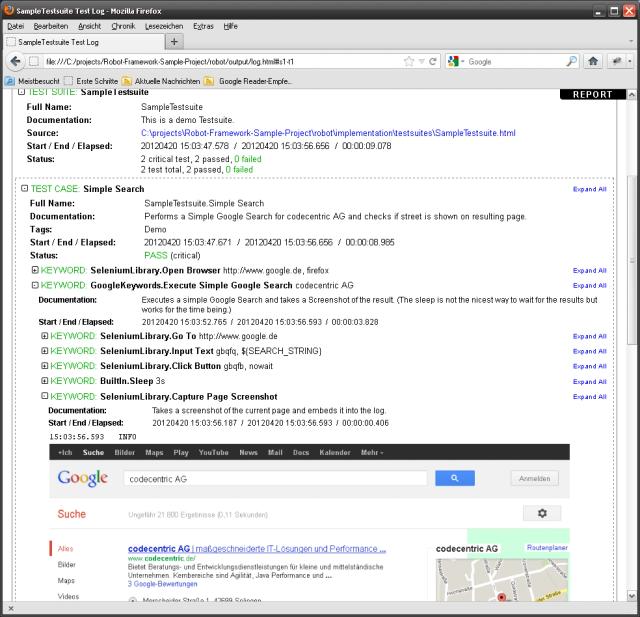Collapse the Execute Simple Google Search keyword
Image resolution: width=640 pixels, height=617 pixels.
coord(35,285)
